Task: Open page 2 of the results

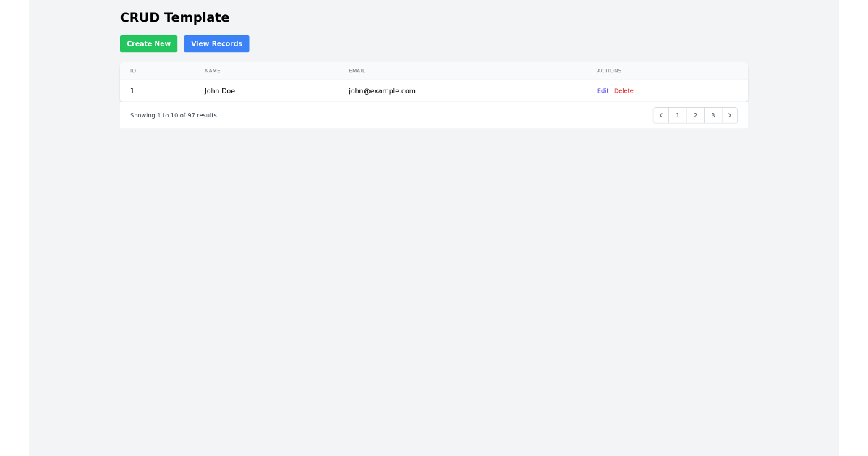Action: [x=695, y=115]
